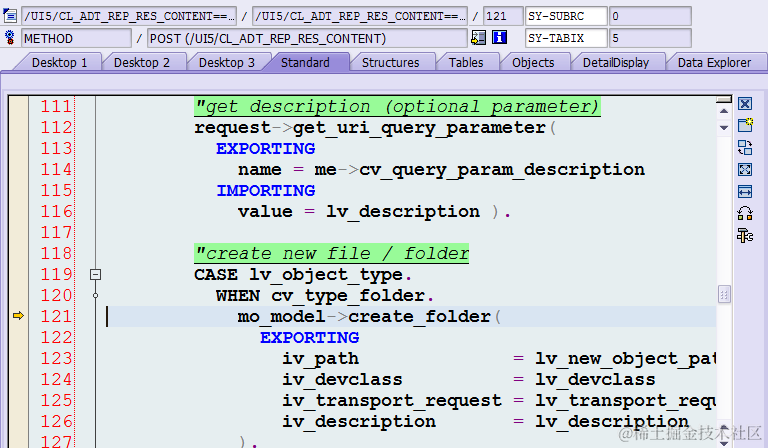This screenshot has height=448, width=768.
Task: Click lv_devclass value on line 124
Action: (595, 379)
